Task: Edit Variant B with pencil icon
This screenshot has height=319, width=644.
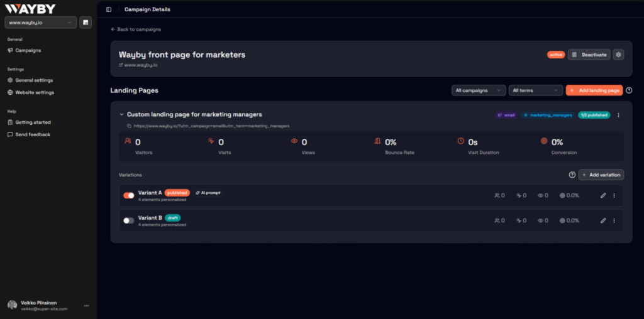Action: click(x=603, y=220)
